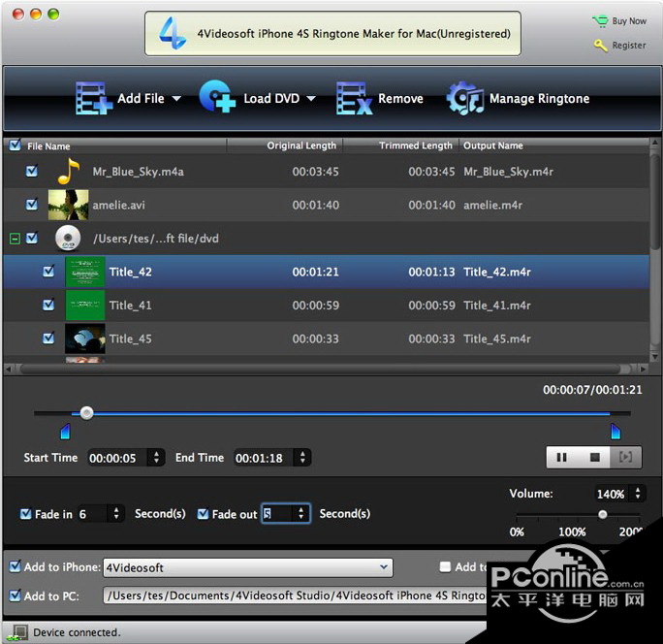
Task: Click the Add to PC path field
Action: pyautogui.click(x=295, y=596)
